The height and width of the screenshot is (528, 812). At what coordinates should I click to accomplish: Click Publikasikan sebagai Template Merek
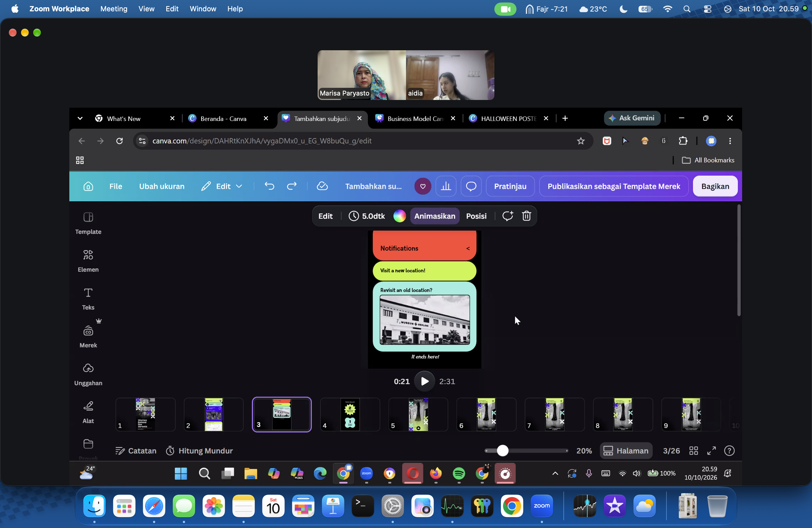pos(613,186)
